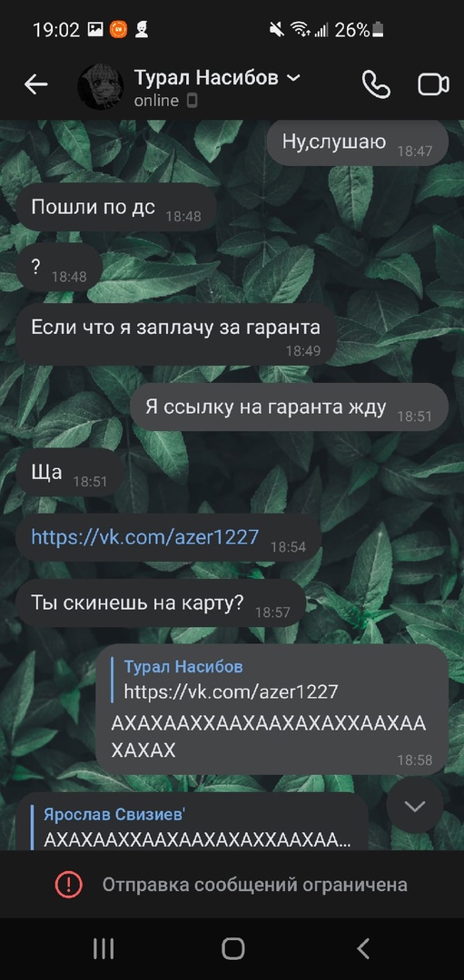Viewport: 464px width, 980px height.
Task: Tap the mobile device icon beside online status
Action: [192, 101]
